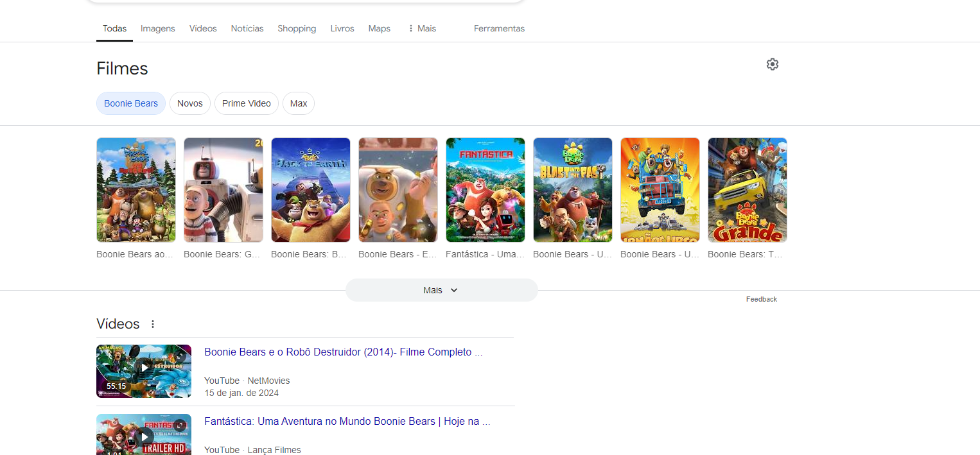
Task: Open the Blast into the Past poster
Action: point(573,190)
